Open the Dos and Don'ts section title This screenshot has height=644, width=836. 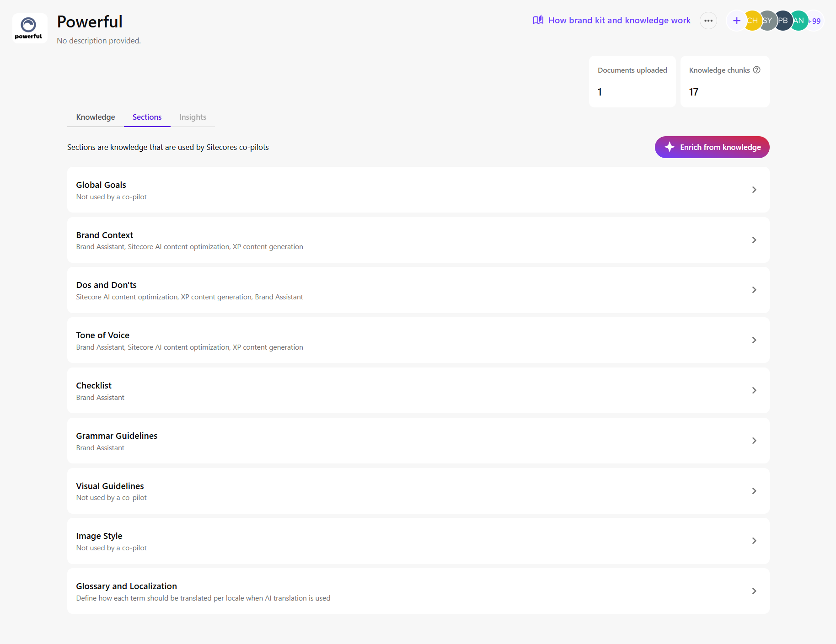pyautogui.click(x=107, y=285)
